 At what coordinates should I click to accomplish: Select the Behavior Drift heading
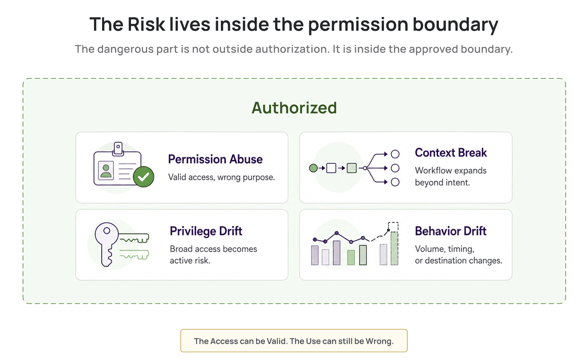(x=450, y=231)
